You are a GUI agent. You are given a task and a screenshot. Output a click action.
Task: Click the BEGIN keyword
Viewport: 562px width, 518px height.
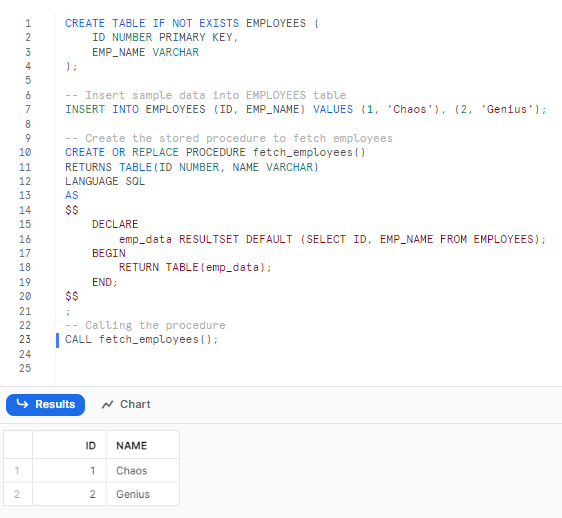pyautogui.click(x=109, y=253)
